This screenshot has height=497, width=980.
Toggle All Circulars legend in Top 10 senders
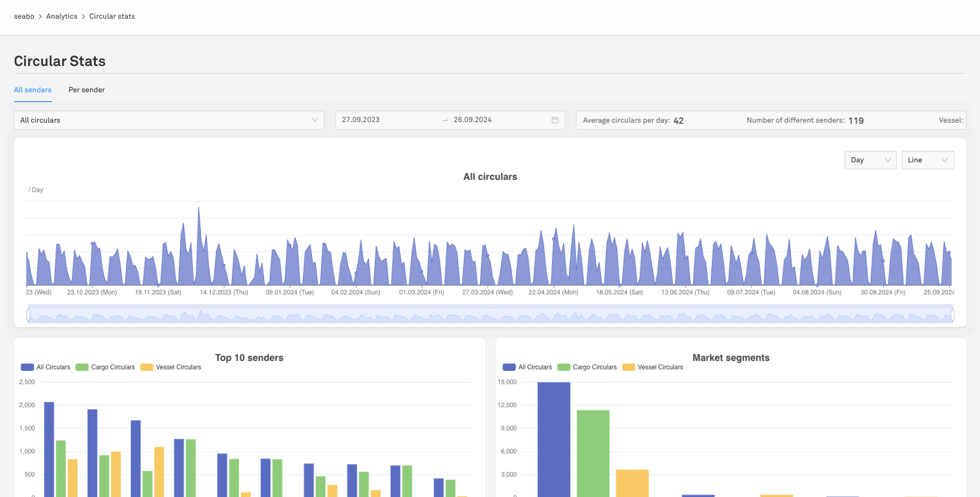click(x=46, y=367)
